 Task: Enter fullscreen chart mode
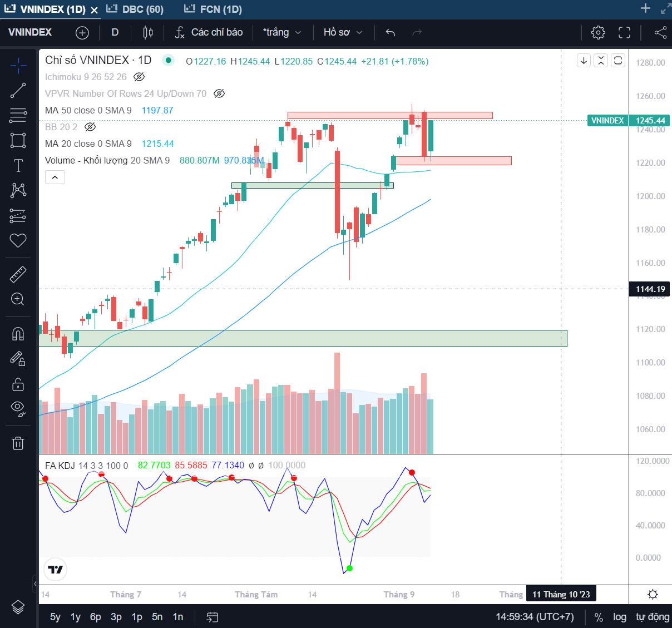click(x=625, y=33)
